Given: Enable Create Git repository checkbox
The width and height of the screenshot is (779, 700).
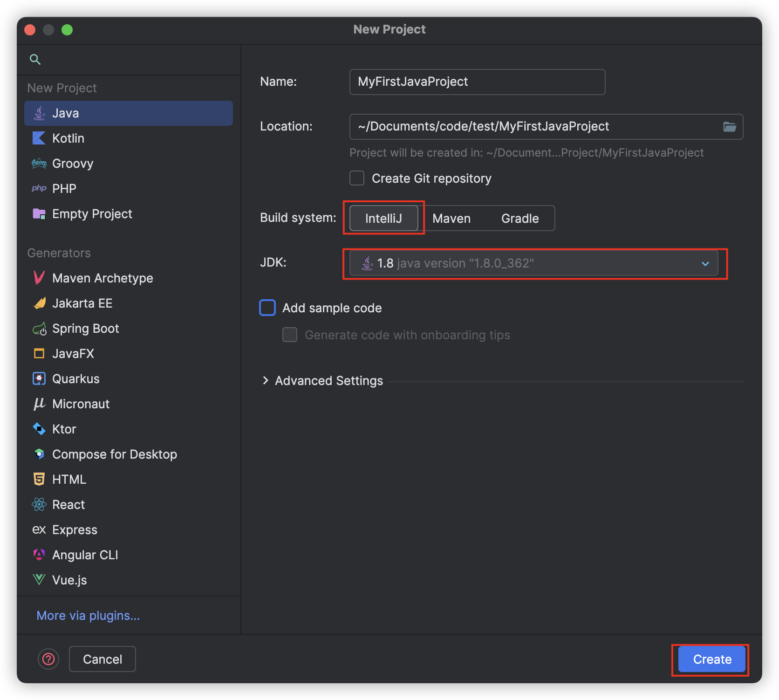Looking at the screenshot, I should click(x=357, y=178).
